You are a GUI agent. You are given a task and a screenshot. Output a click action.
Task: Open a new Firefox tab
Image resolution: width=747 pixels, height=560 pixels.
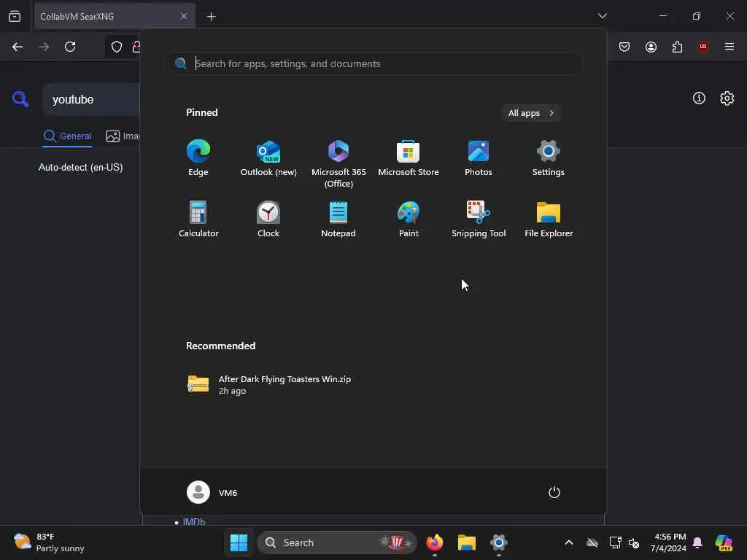tap(211, 17)
